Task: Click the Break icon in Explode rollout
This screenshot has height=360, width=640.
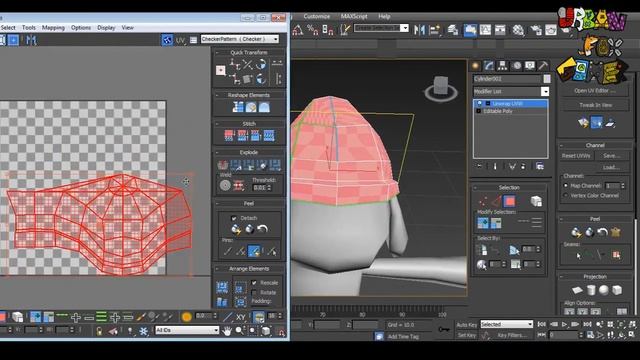Action: (x=223, y=165)
